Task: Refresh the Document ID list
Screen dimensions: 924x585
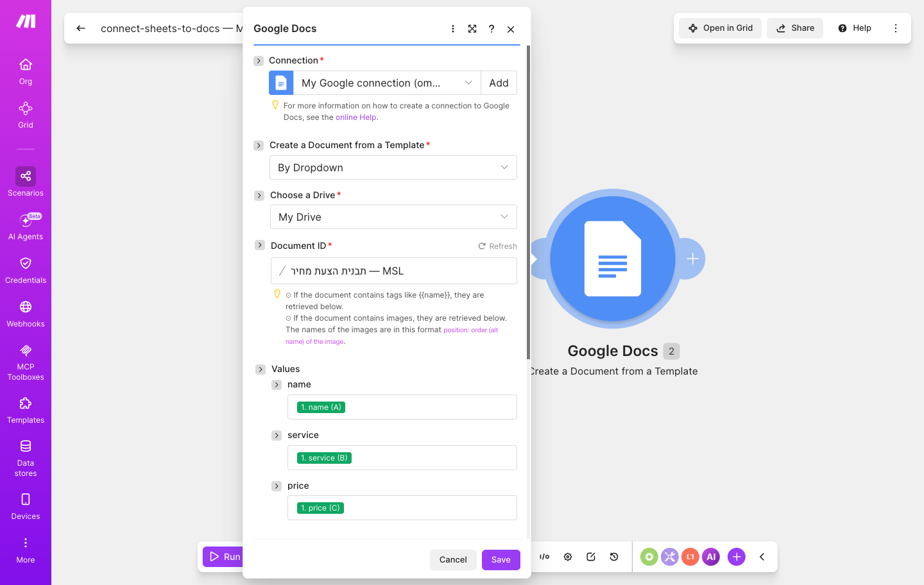Action: (497, 246)
